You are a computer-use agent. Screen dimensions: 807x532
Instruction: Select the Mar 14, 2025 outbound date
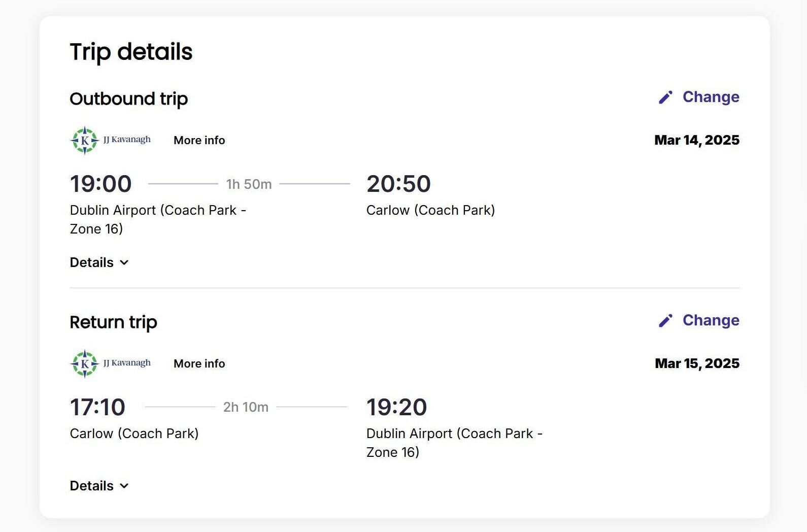(x=696, y=140)
